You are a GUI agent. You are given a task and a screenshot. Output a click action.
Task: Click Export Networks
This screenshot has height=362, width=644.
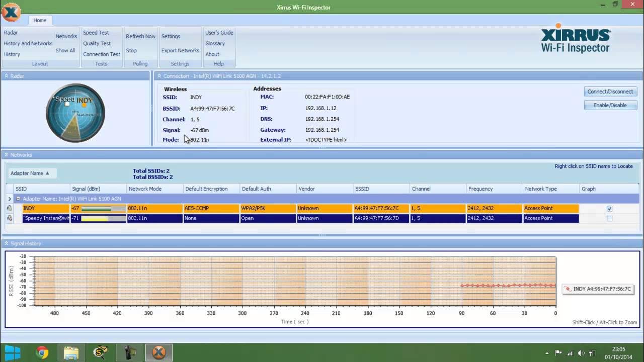click(181, 50)
